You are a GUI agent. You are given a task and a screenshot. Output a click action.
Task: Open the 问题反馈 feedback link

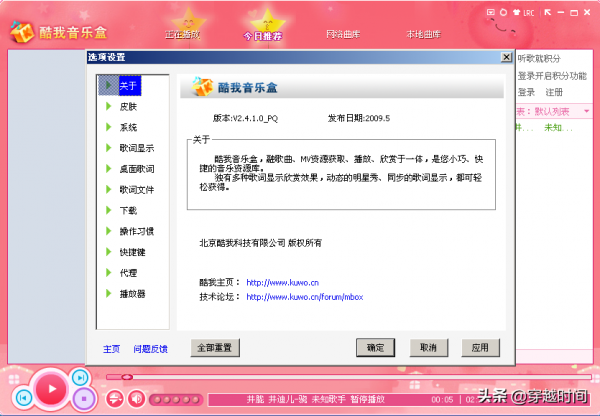point(150,349)
